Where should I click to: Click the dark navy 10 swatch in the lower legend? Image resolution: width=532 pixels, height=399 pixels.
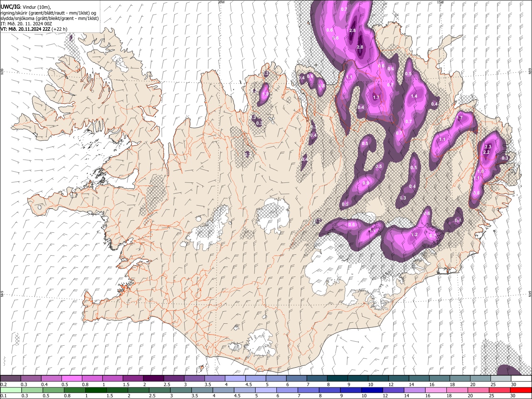coord(371,390)
